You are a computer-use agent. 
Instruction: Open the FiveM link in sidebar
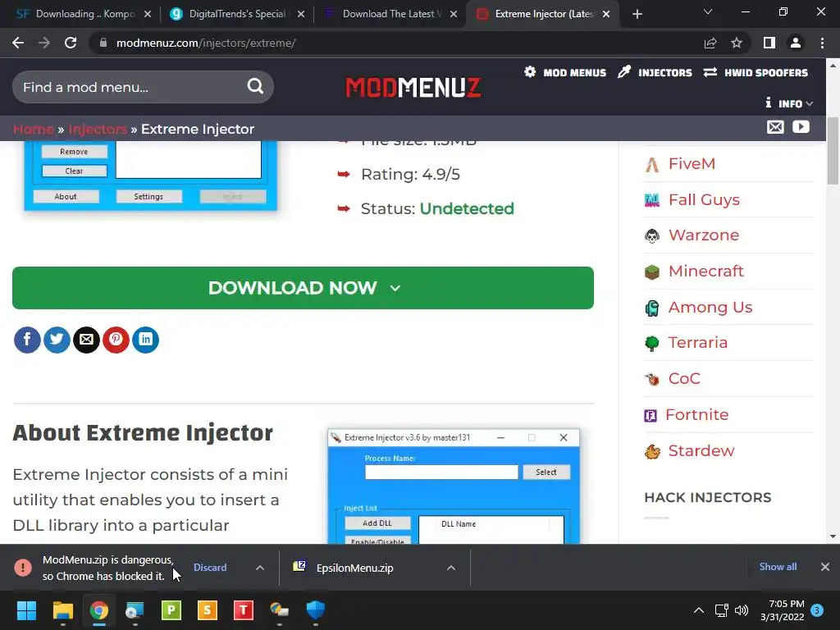tap(692, 164)
